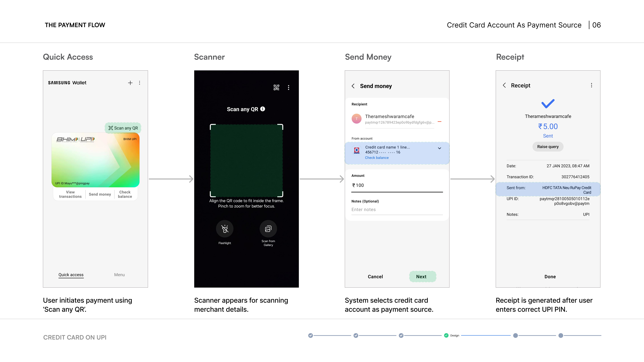Click the first completed progress step
This screenshot has width=644, height=362.
311,336
